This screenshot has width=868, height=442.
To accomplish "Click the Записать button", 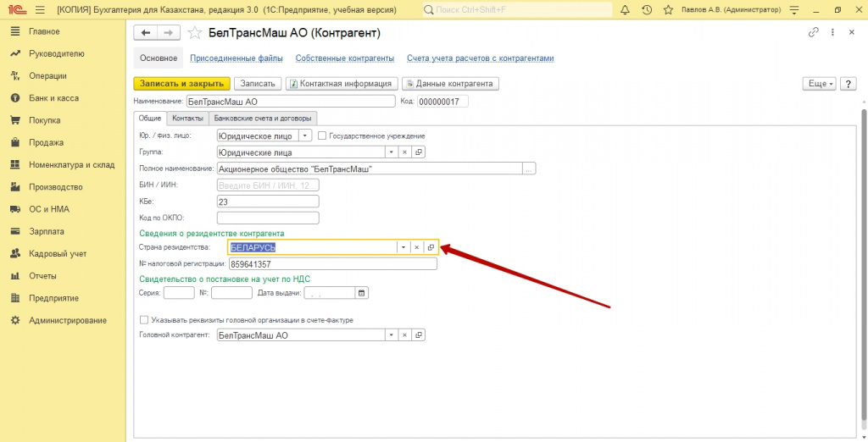I will pos(258,84).
